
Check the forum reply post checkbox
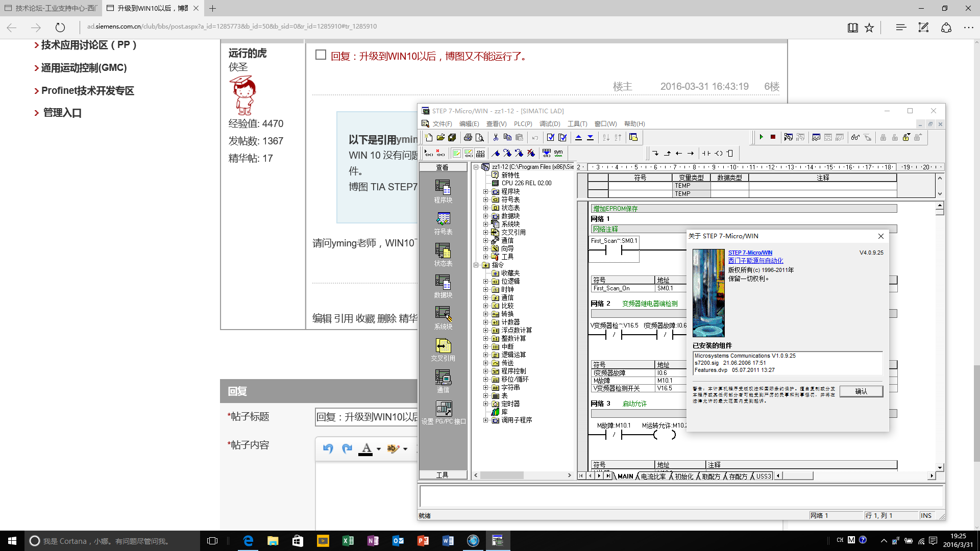(321, 55)
